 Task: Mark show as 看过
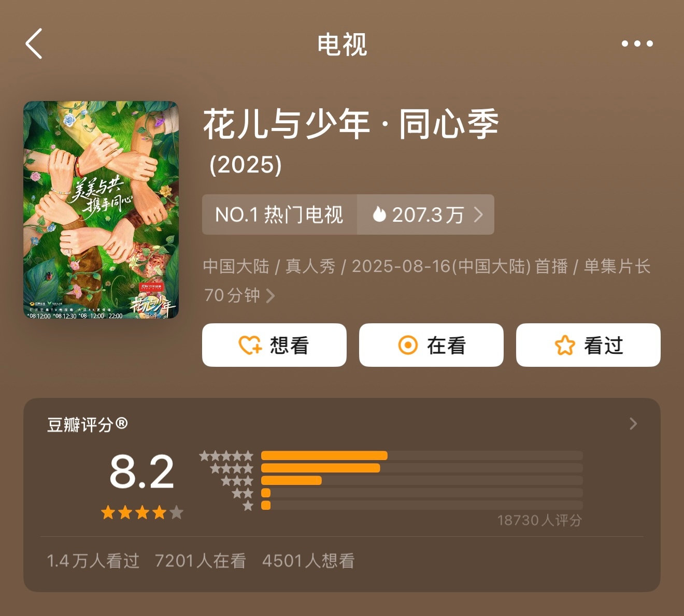pos(588,345)
